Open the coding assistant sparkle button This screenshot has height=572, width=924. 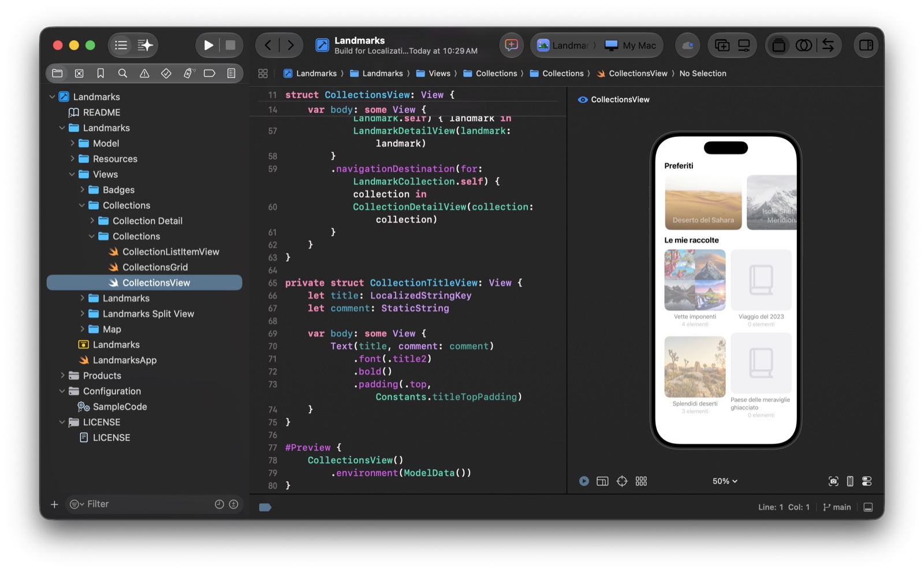pyautogui.click(x=146, y=45)
